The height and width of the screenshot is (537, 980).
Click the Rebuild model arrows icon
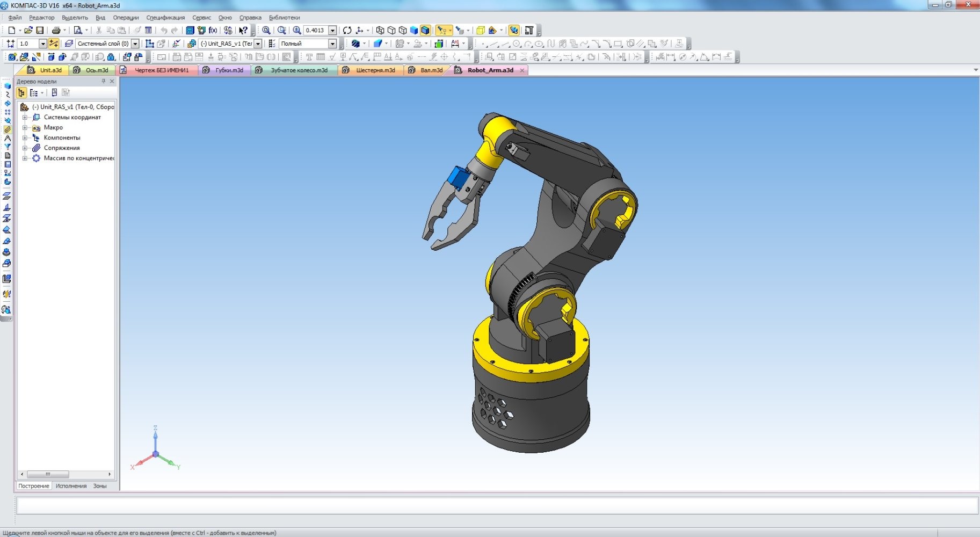coord(347,31)
